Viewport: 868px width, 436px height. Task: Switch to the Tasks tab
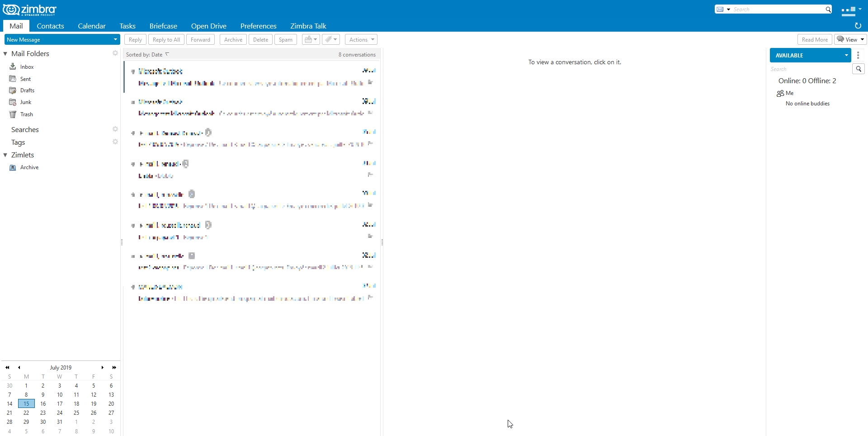pyautogui.click(x=127, y=26)
